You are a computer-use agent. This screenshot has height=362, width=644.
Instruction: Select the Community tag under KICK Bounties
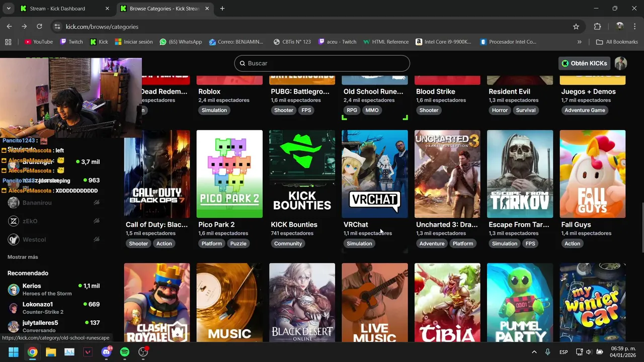click(x=288, y=244)
